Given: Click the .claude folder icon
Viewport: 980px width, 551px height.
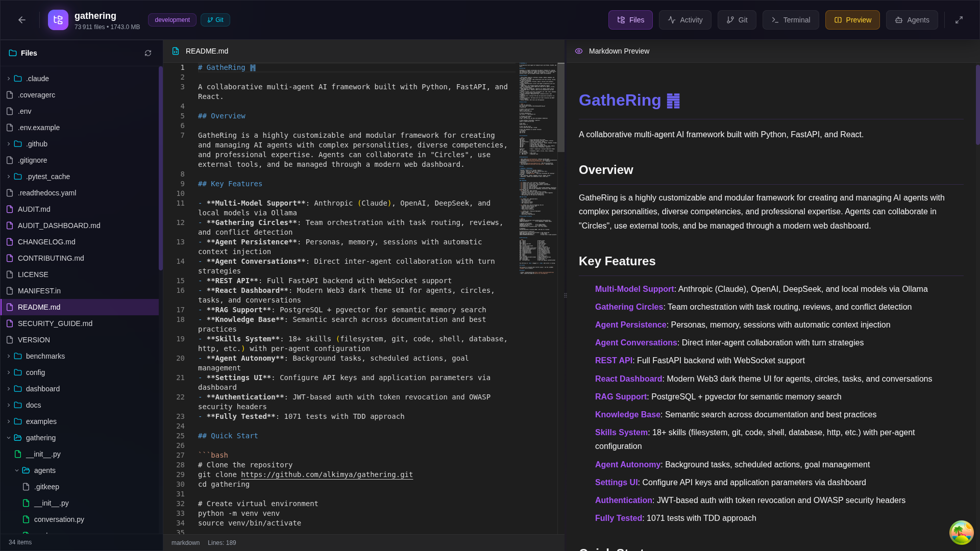Looking at the screenshot, I should [x=18, y=79].
